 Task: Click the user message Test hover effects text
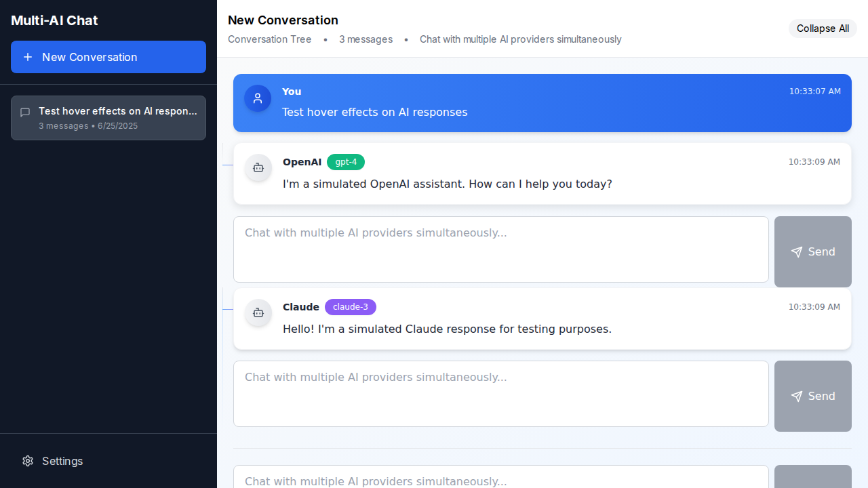click(x=375, y=112)
